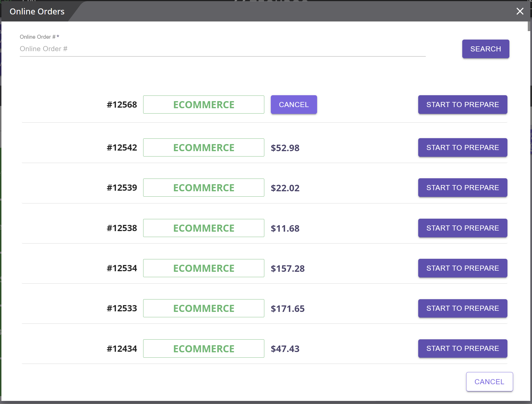Cancel order #12568
Screen dimensions: 532x404
coord(294,105)
